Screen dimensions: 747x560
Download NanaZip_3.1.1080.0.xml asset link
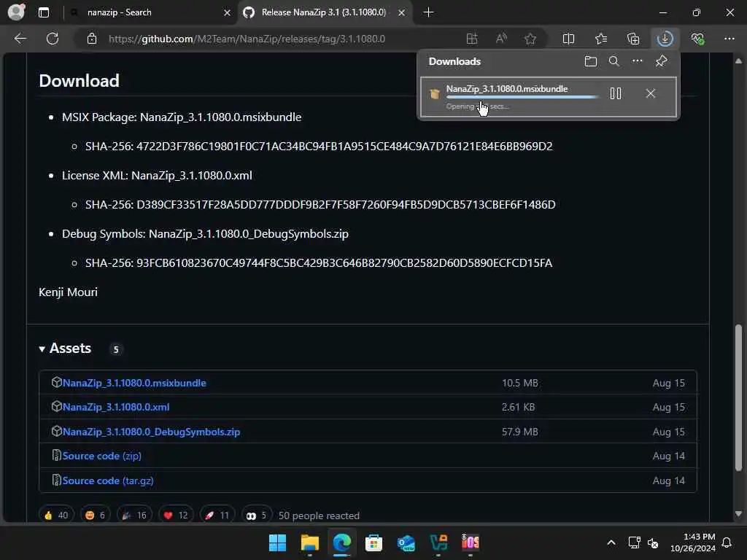click(116, 407)
